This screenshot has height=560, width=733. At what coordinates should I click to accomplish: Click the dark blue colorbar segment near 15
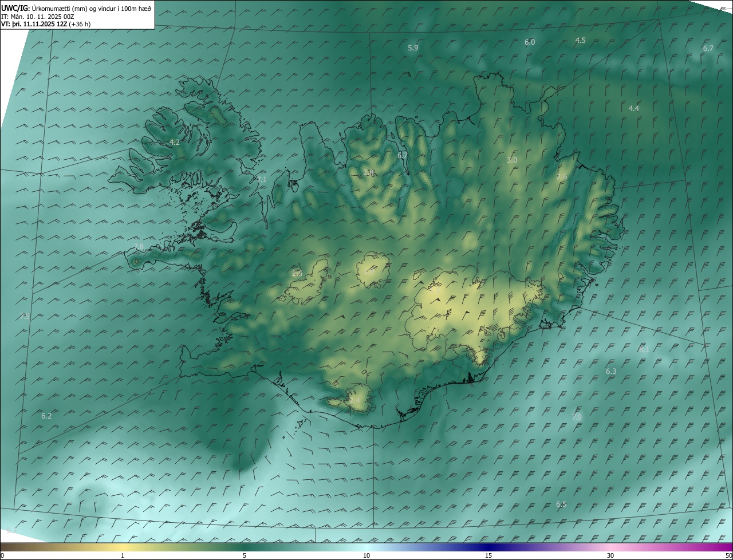[488, 547]
